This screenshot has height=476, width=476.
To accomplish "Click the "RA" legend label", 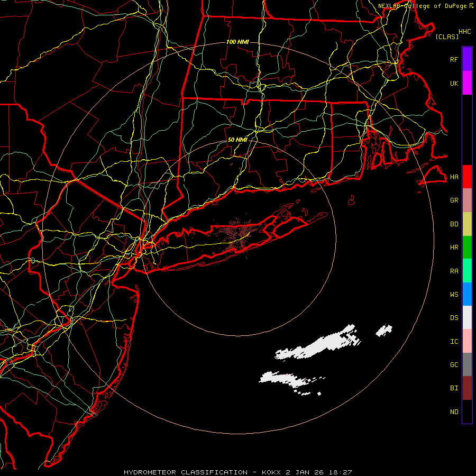I will point(454,271).
